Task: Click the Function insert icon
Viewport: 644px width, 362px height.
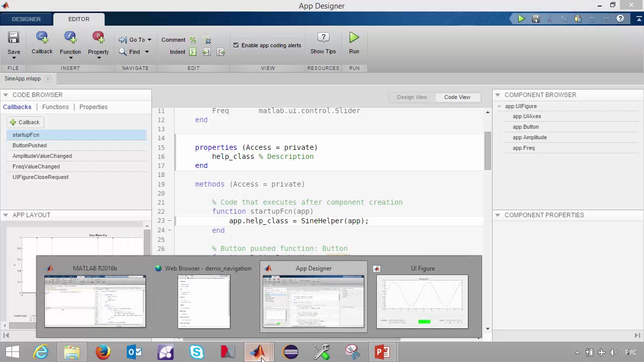Action: pos(70,38)
